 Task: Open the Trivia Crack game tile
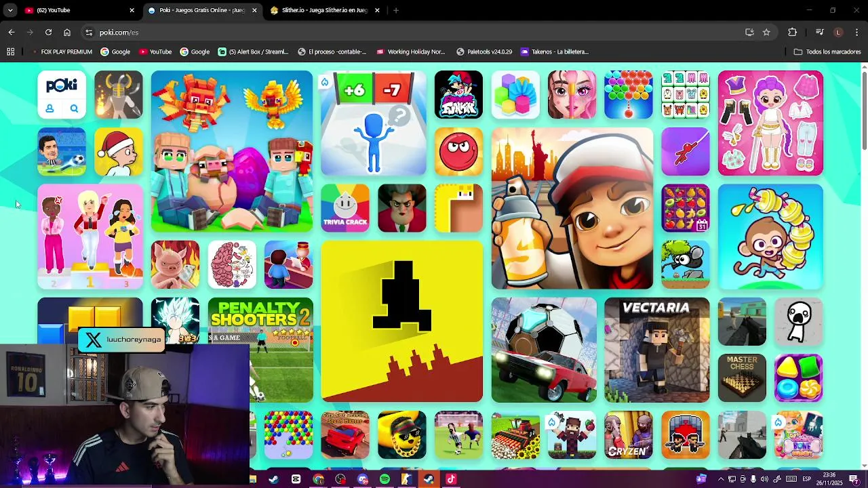(345, 208)
